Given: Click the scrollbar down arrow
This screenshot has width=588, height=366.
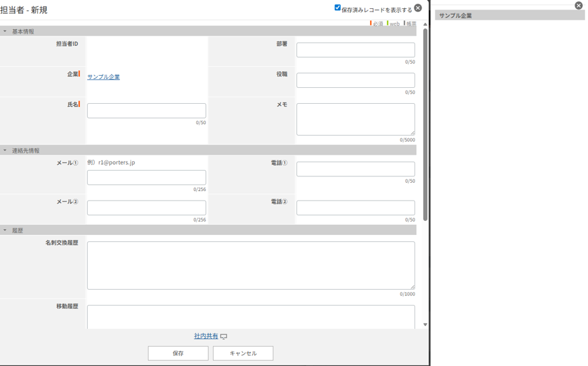Looking at the screenshot, I should [x=425, y=325].
